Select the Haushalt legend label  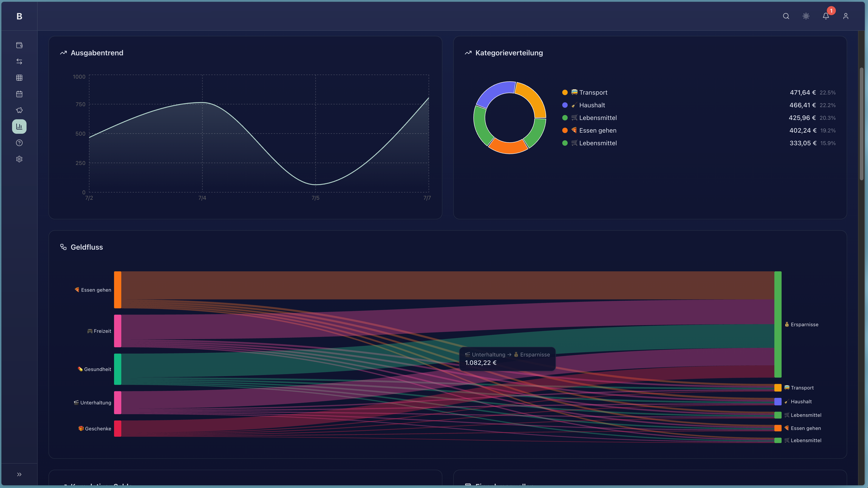pyautogui.click(x=588, y=105)
